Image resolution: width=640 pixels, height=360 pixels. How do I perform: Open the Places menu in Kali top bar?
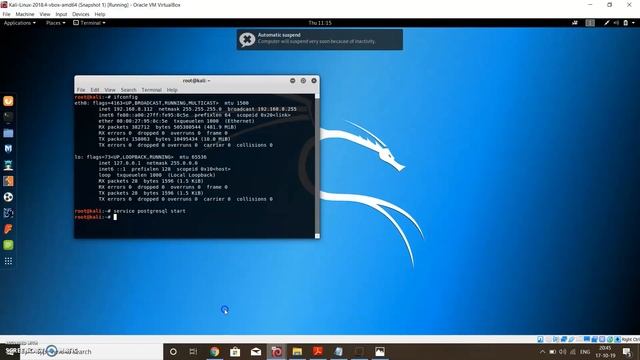[x=56, y=23]
